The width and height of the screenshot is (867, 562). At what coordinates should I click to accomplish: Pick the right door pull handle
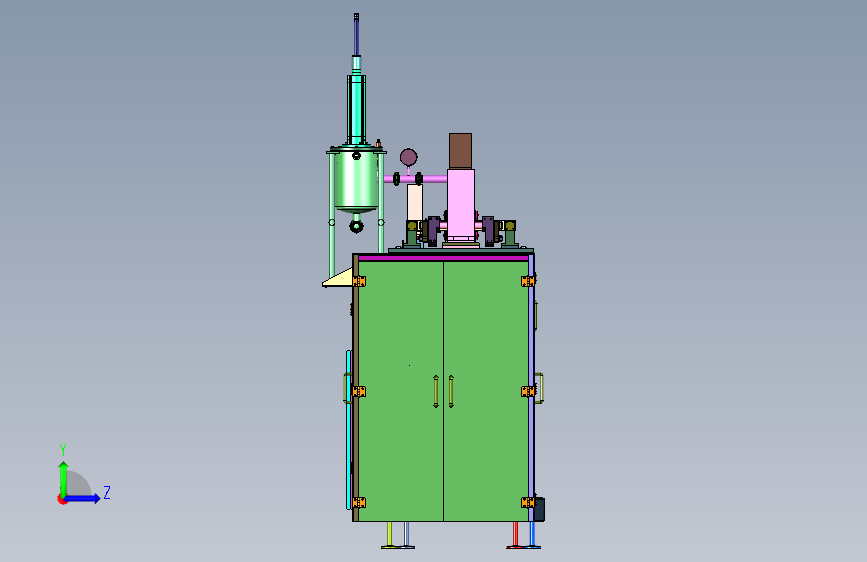(451, 392)
